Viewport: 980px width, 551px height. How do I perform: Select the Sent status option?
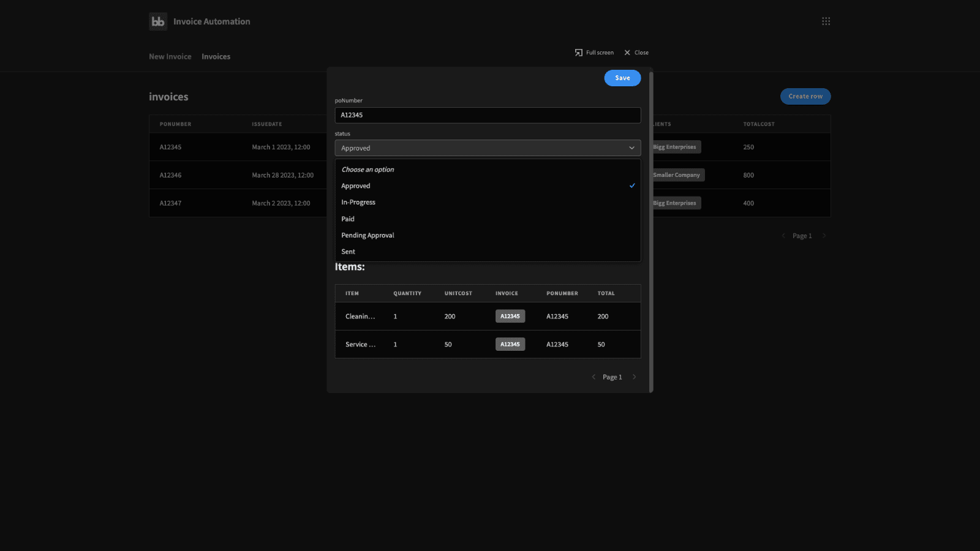click(x=488, y=252)
